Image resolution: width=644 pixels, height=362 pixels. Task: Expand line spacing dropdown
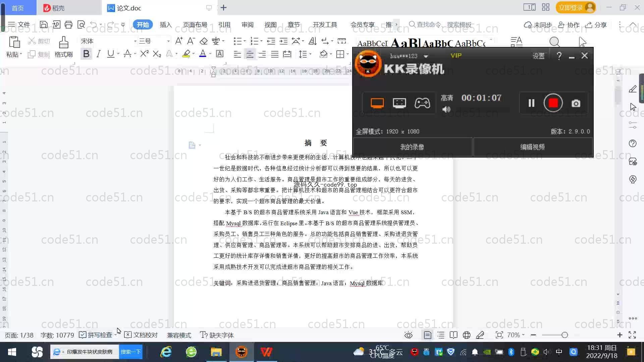click(x=310, y=54)
